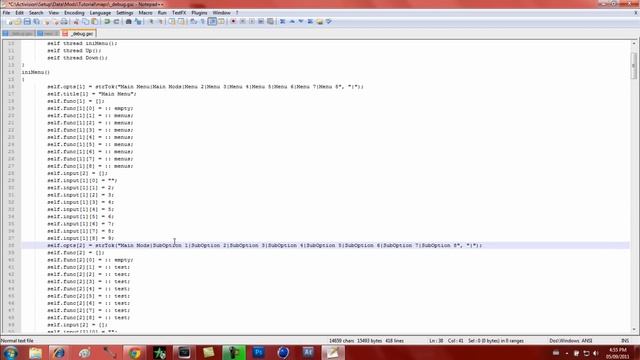The image size is (640, 360).
Task: Click the blue down-arrow toolbar icon
Action: (x=301, y=21)
